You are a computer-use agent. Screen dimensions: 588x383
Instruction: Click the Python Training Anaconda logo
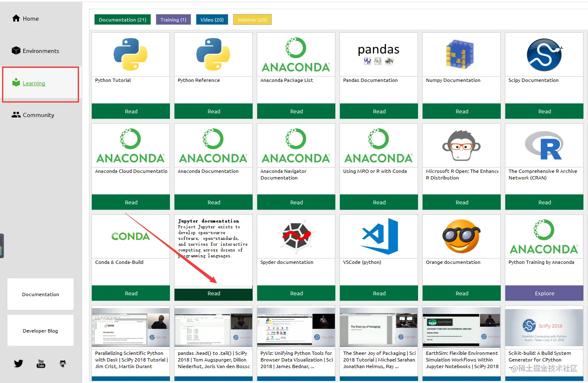point(544,237)
